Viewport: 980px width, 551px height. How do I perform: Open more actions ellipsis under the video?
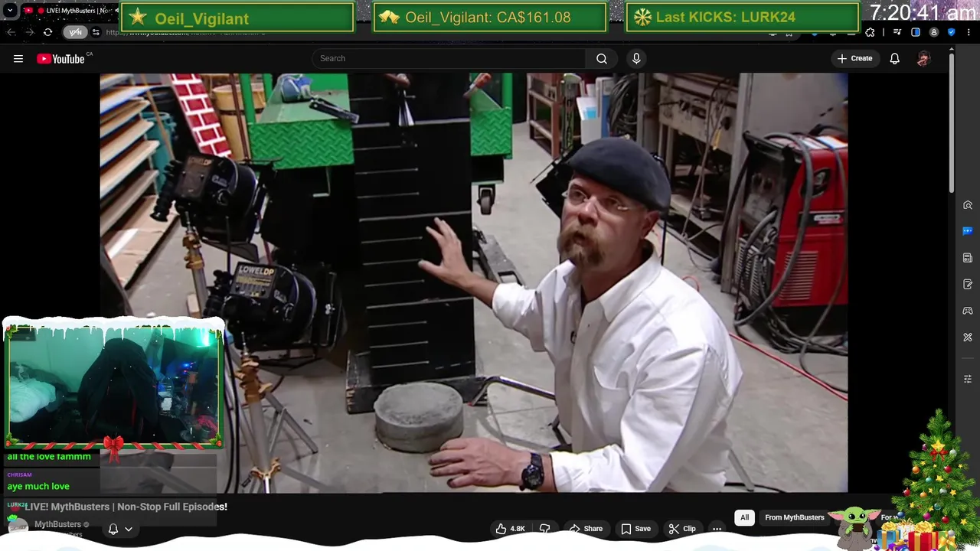pyautogui.click(x=717, y=528)
